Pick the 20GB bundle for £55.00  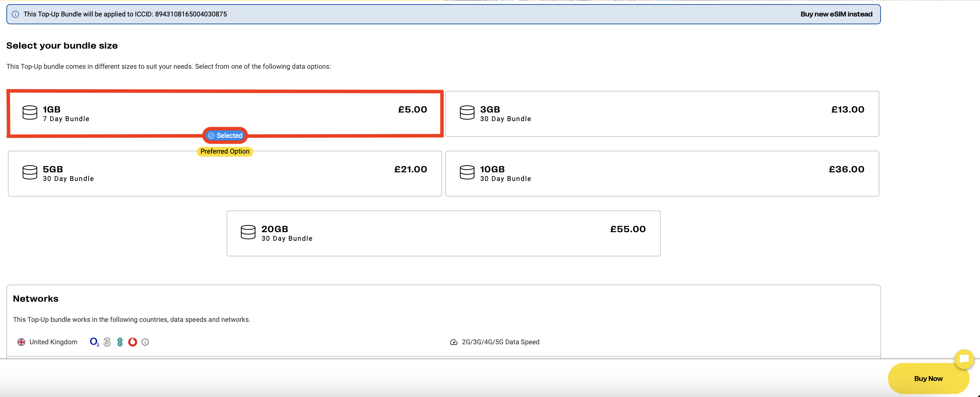[443, 233]
